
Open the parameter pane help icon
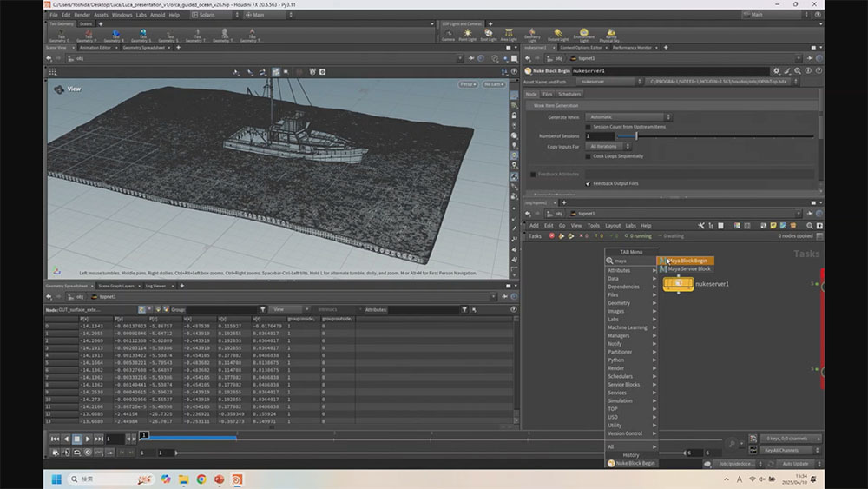(x=819, y=71)
